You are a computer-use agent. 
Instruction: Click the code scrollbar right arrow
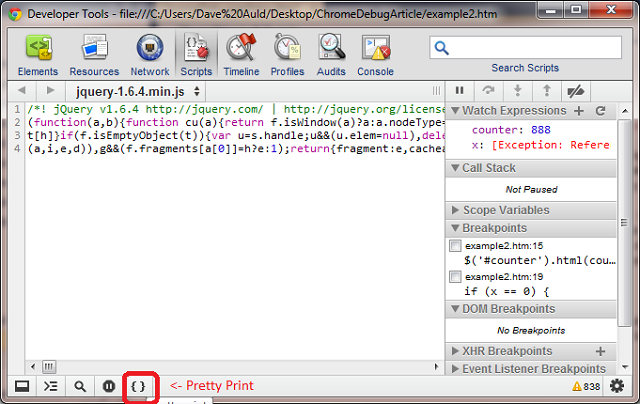point(436,367)
